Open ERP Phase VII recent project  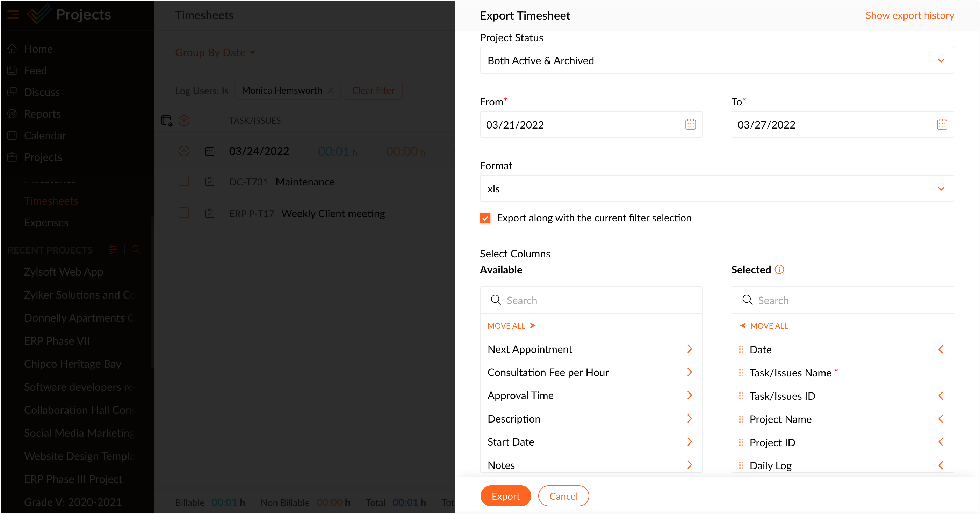click(x=57, y=341)
